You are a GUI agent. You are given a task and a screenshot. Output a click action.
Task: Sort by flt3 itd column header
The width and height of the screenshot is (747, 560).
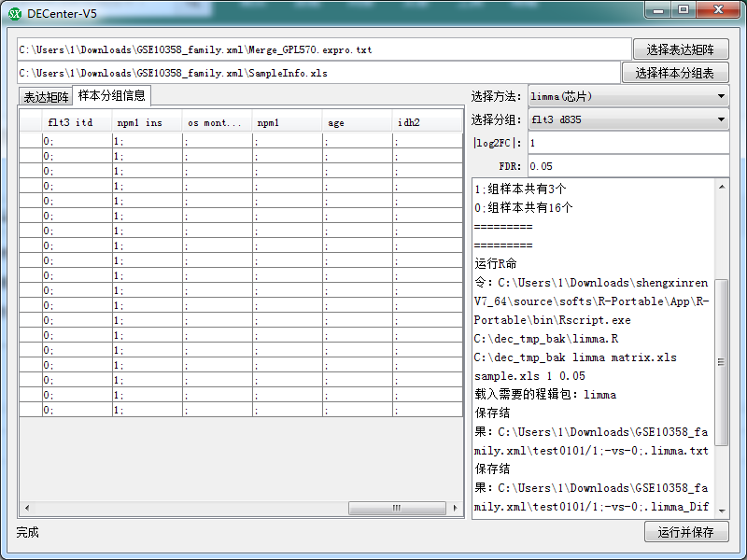click(x=77, y=122)
